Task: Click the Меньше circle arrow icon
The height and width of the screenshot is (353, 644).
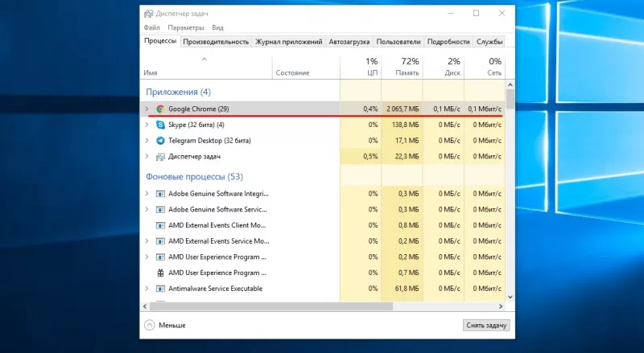Action: point(150,325)
